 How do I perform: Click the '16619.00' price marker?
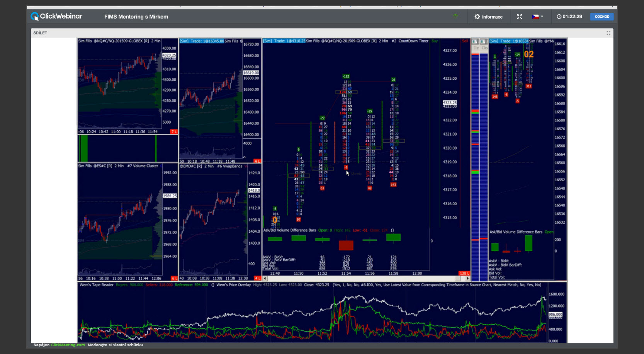(x=251, y=73)
